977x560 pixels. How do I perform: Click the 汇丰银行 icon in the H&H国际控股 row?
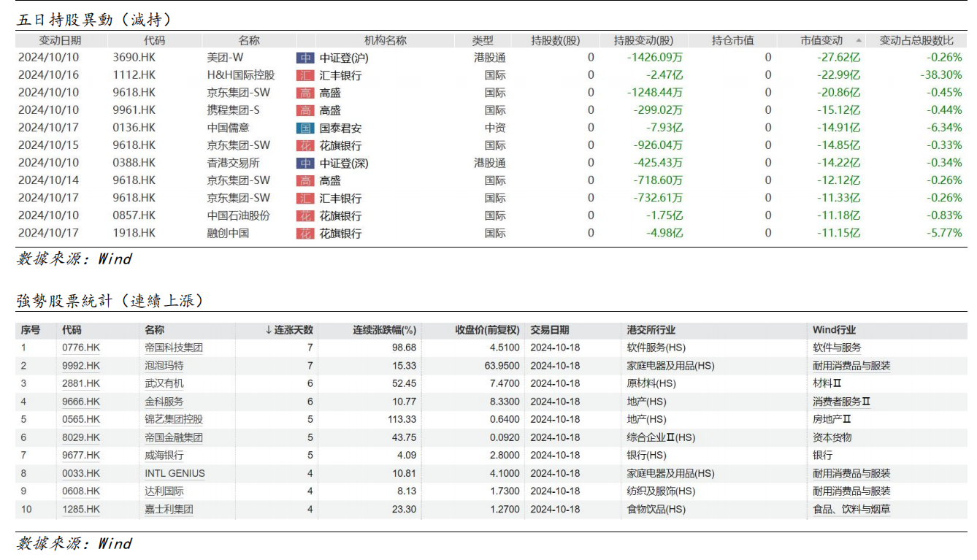305,75
